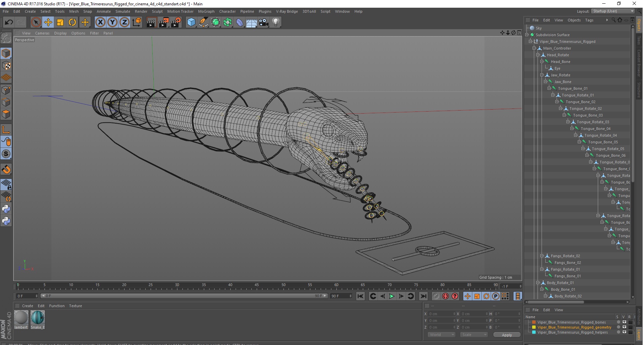Open the Simulate menu
644x345 pixels.
coord(123,11)
